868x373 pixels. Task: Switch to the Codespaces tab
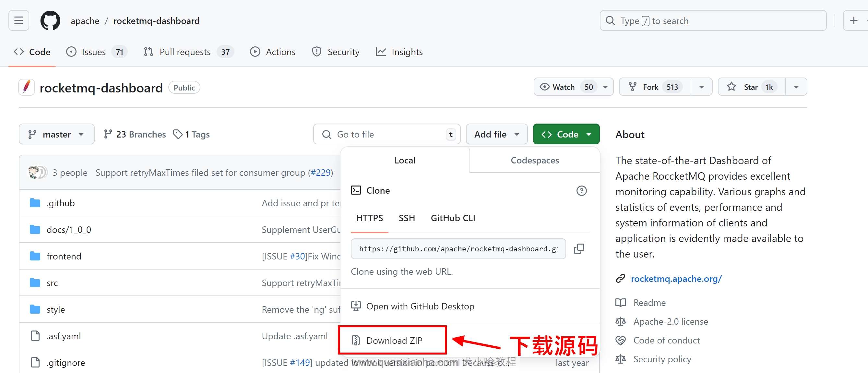point(534,160)
